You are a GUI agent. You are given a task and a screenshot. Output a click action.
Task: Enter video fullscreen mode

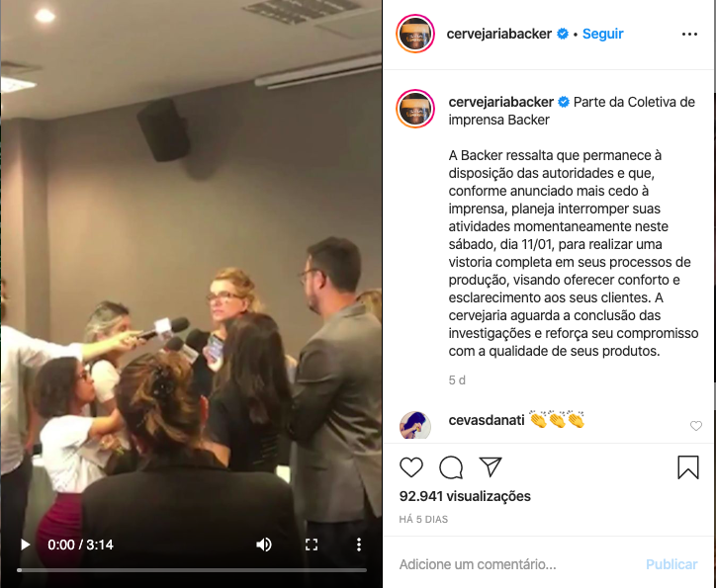(x=312, y=545)
